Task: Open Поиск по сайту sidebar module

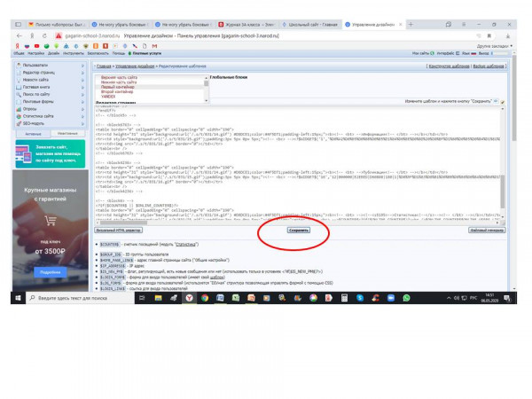Action: tap(36, 94)
